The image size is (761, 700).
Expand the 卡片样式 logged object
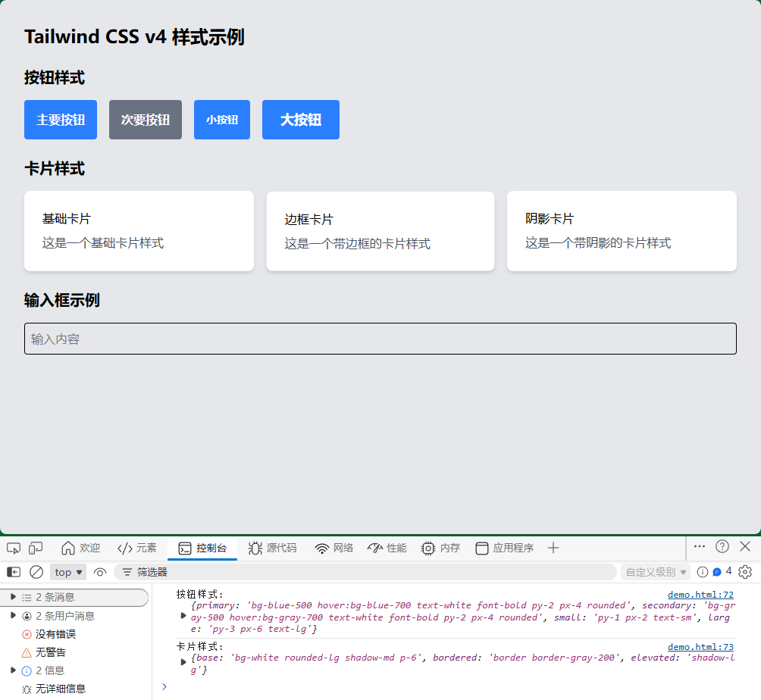183,662
